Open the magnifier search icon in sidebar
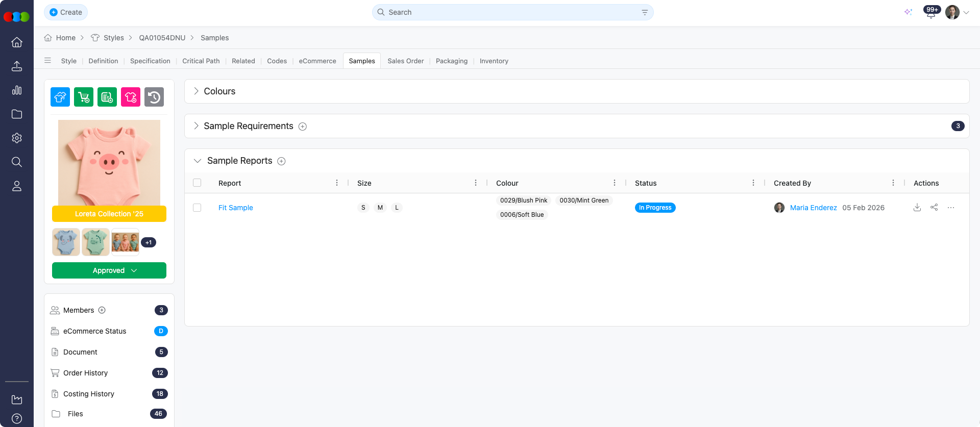980x427 pixels. [x=17, y=162]
